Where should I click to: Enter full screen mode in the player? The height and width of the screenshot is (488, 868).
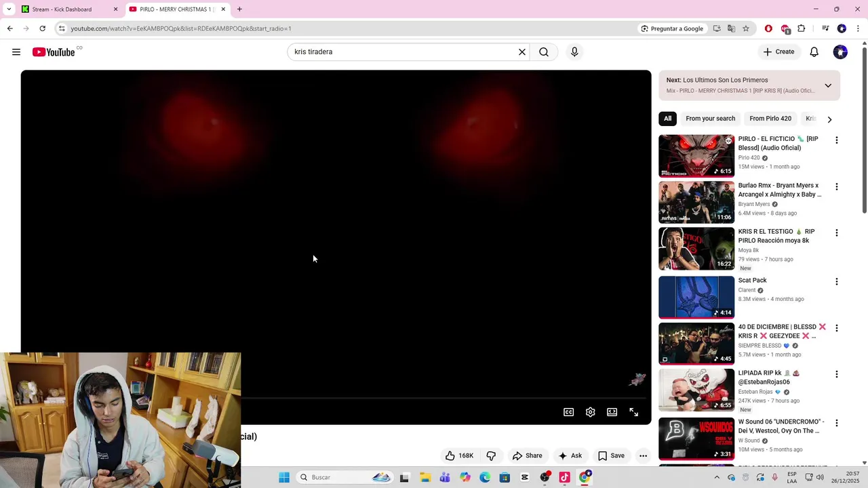point(634,412)
